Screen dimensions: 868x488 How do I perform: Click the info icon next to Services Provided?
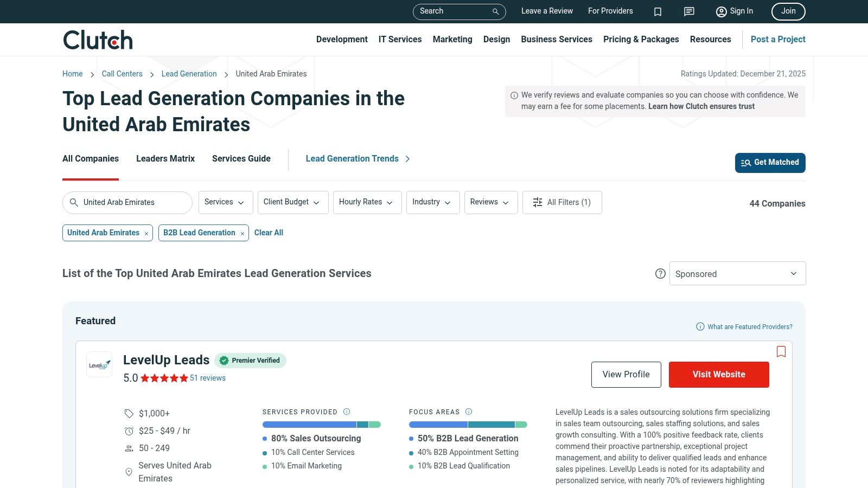click(346, 412)
